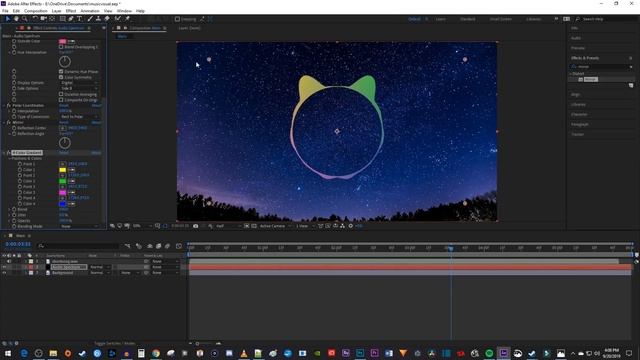Select the Pen tool
Screen dimensions: 640x360
[71, 19]
